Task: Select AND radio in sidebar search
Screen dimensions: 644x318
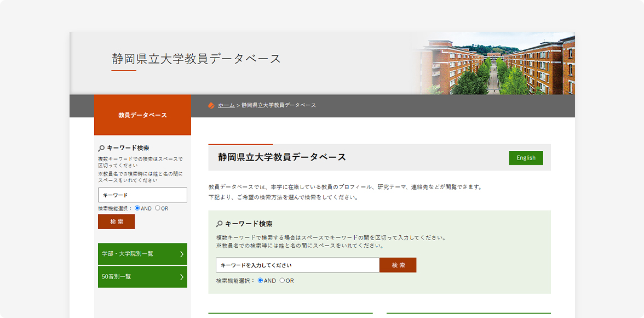Action: (x=137, y=208)
